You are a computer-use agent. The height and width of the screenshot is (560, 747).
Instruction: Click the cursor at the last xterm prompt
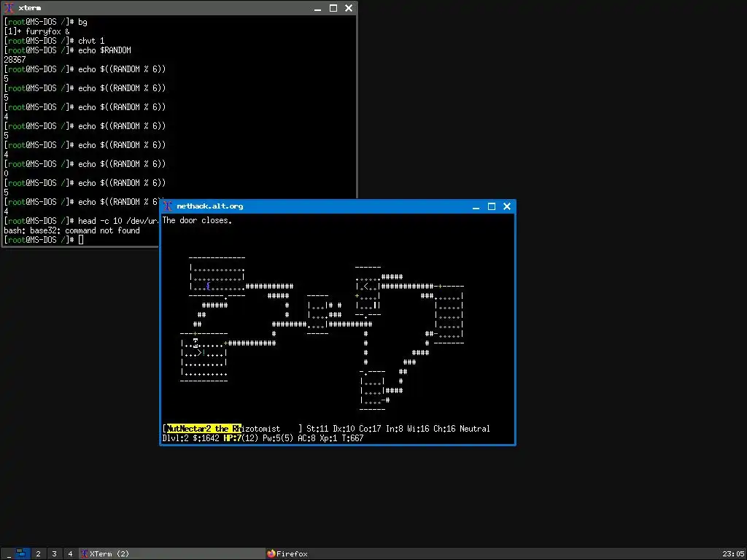(81, 240)
